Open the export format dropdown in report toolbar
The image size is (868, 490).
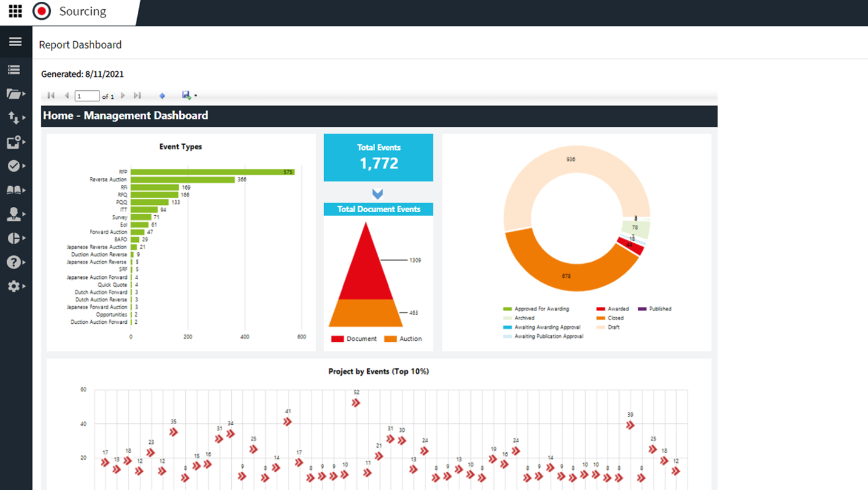(195, 95)
